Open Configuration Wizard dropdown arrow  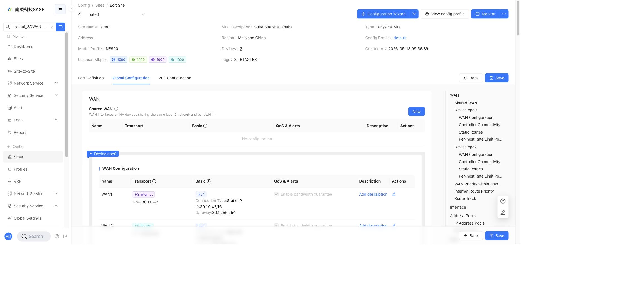point(414,14)
